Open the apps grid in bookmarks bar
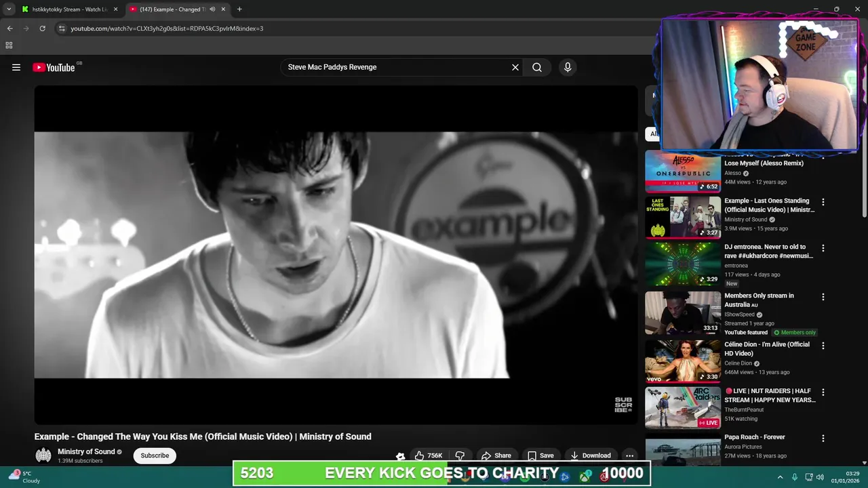 9,45
